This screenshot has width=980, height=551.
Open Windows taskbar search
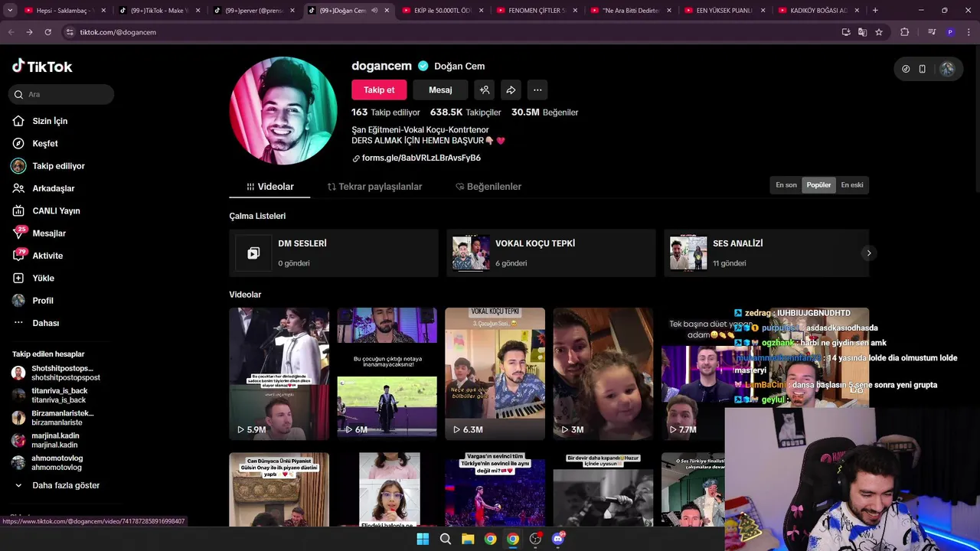coord(445,539)
